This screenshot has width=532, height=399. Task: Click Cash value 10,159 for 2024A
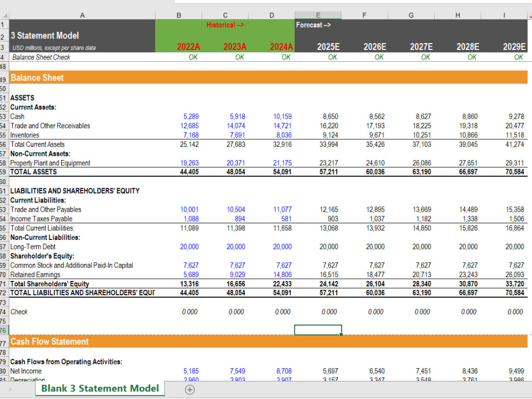coord(282,117)
